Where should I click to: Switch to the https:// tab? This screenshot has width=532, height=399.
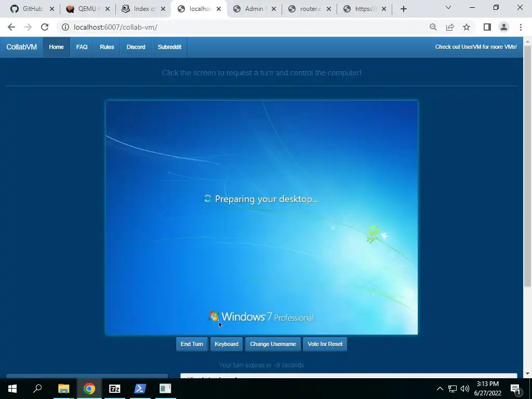pyautogui.click(x=365, y=9)
